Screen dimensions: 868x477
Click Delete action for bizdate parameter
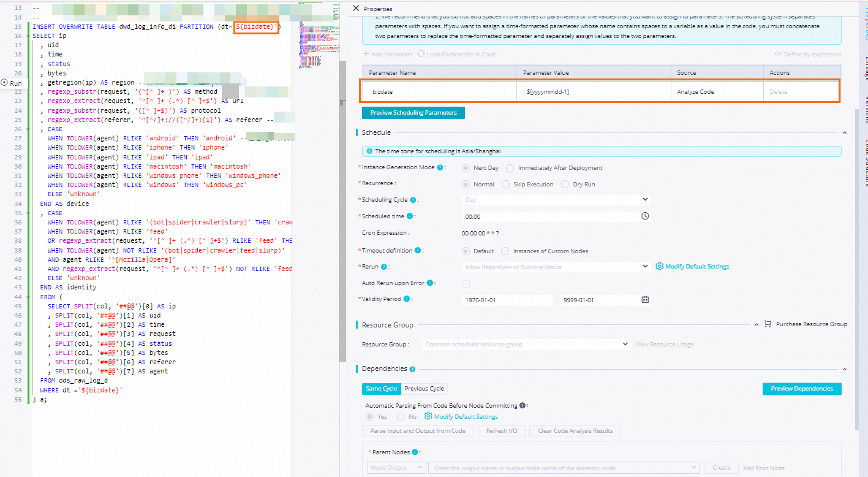(x=779, y=92)
